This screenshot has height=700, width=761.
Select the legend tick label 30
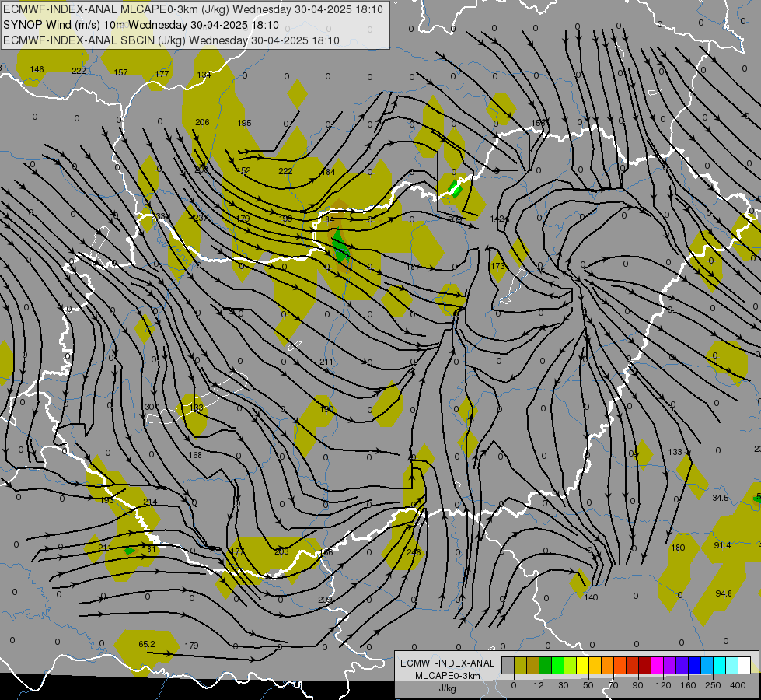point(564,685)
